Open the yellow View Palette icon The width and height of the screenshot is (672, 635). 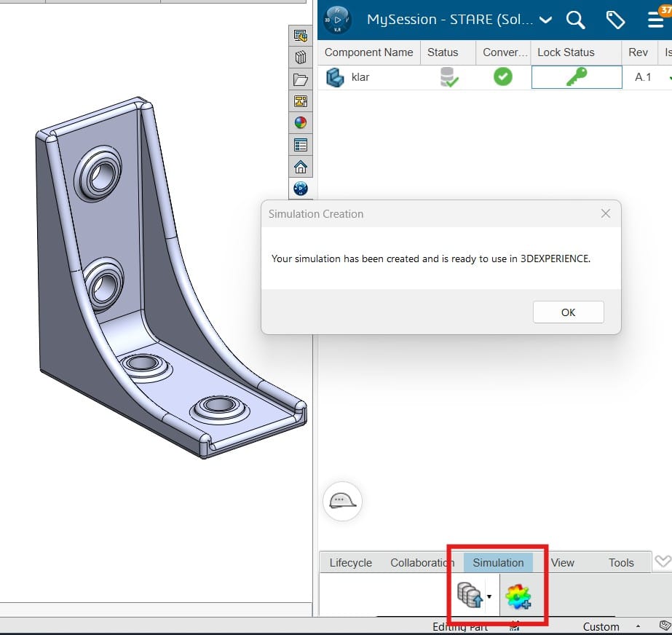301,101
